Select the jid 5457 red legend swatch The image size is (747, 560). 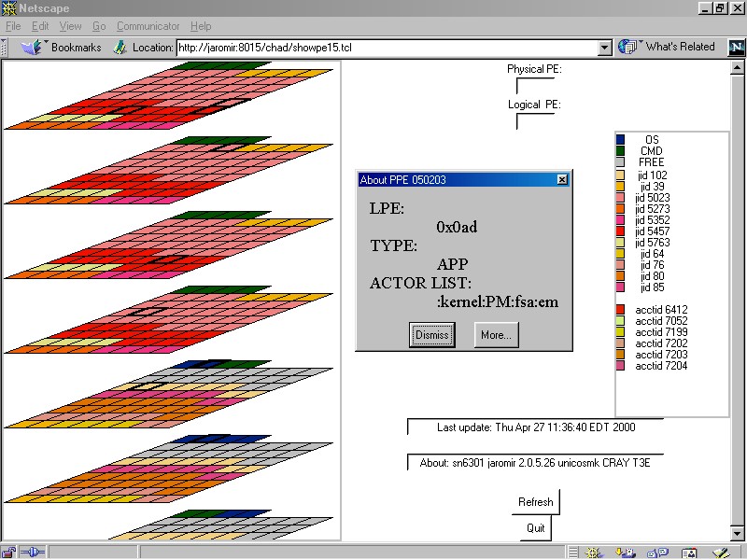click(620, 231)
